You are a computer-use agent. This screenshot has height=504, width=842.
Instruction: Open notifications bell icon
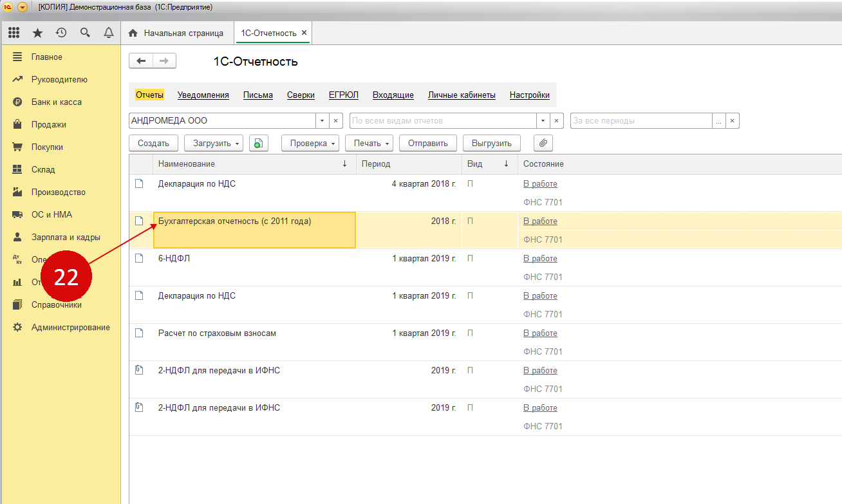coord(109,33)
